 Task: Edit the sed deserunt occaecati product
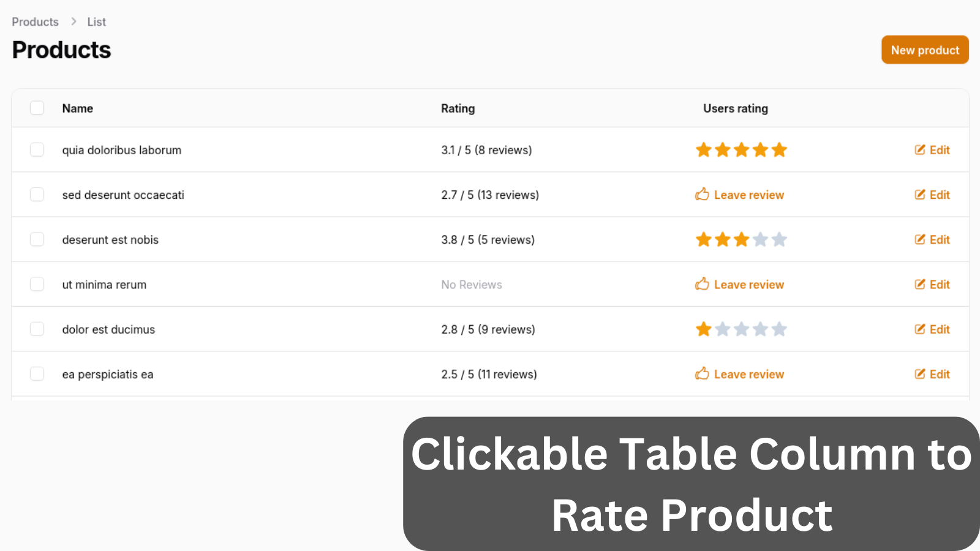coord(932,195)
